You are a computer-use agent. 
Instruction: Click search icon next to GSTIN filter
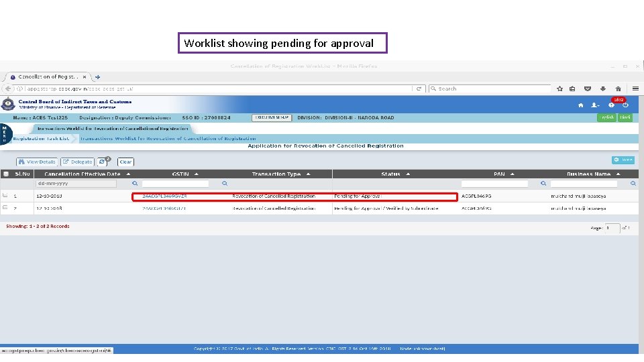225,184
